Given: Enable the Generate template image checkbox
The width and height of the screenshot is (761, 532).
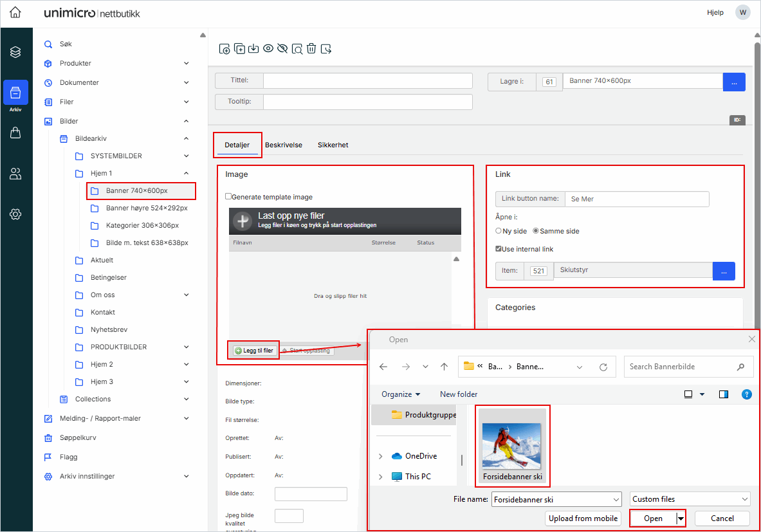Looking at the screenshot, I should [x=228, y=197].
